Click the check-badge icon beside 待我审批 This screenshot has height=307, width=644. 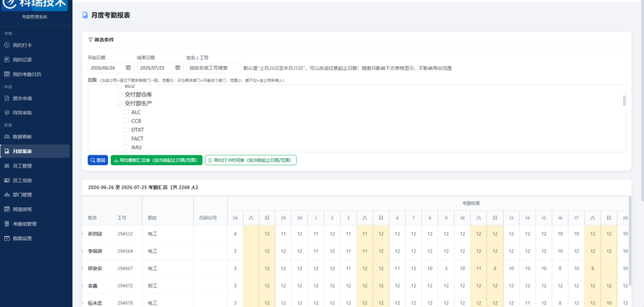tap(6, 113)
